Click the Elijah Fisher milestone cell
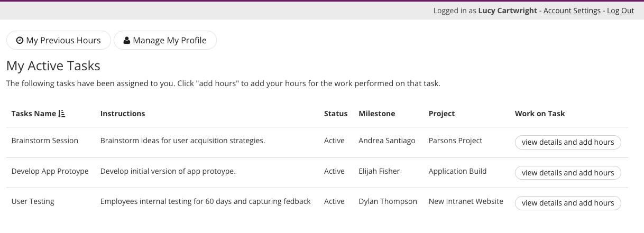Image resolution: width=644 pixels, height=233 pixels. tap(379, 171)
